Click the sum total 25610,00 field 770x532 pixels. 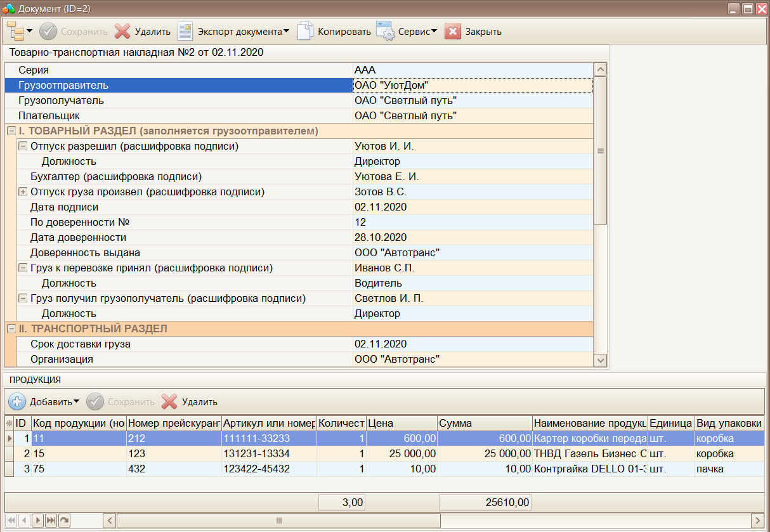(x=485, y=503)
